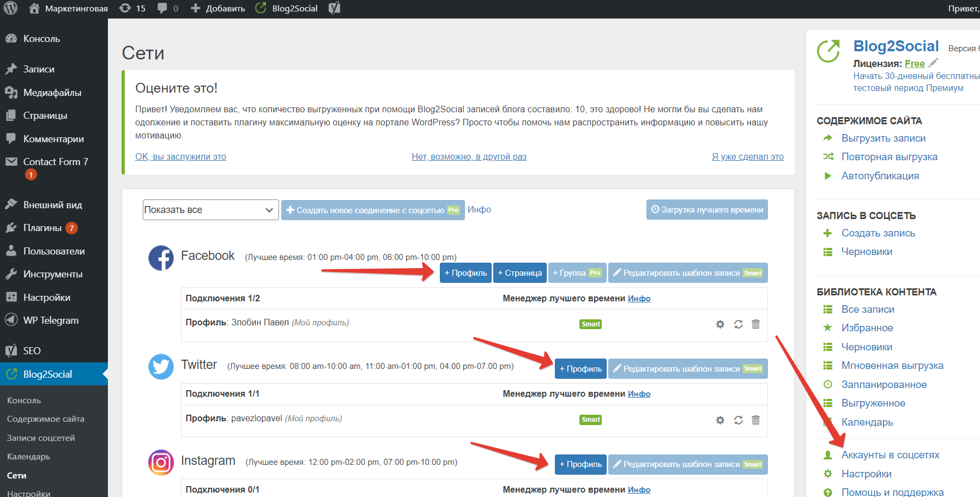This screenshot has width=980, height=497.
Task: Click the Загрузка лучшего времени button
Action: tap(707, 210)
